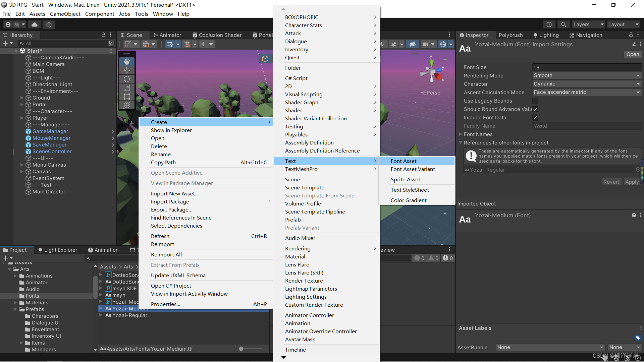This screenshot has height=362, width=644.
Task: Switch to the Lighting tab
Action: point(546,35)
